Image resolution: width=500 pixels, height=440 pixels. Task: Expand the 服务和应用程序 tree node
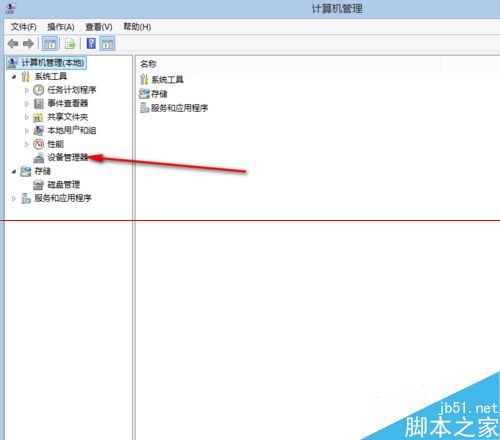point(14,198)
